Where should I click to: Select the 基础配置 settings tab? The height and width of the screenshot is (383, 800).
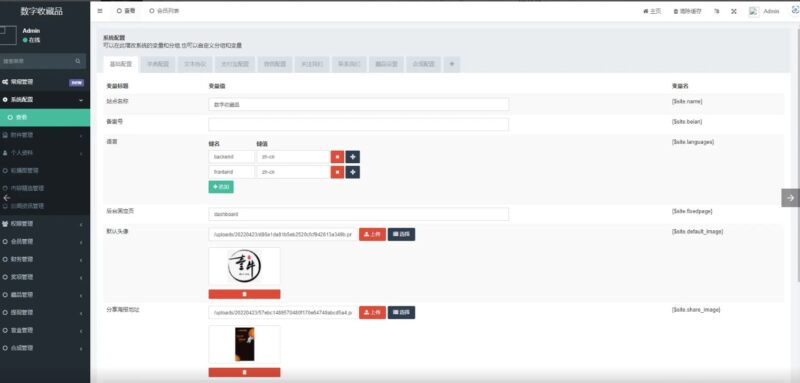(x=120, y=64)
